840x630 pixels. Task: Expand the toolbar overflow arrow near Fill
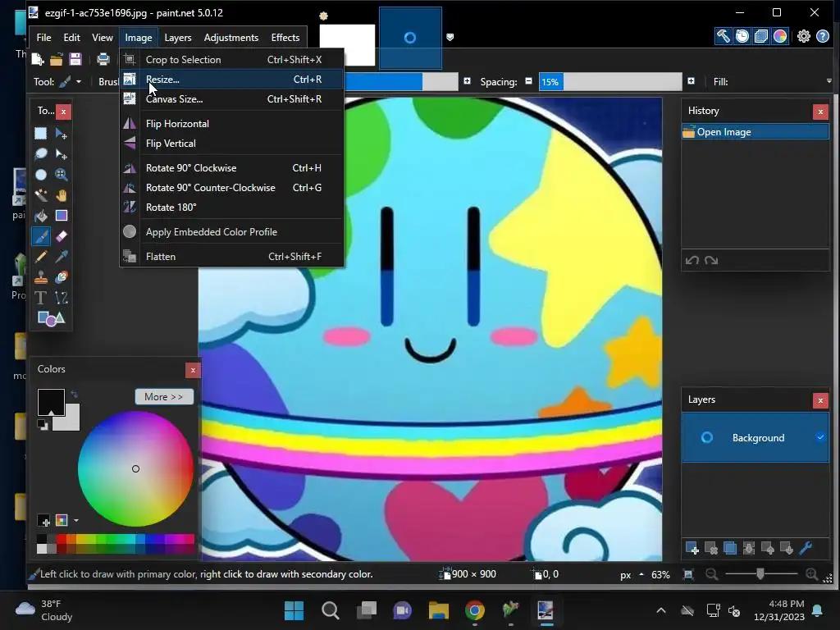pyautogui.click(x=829, y=81)
